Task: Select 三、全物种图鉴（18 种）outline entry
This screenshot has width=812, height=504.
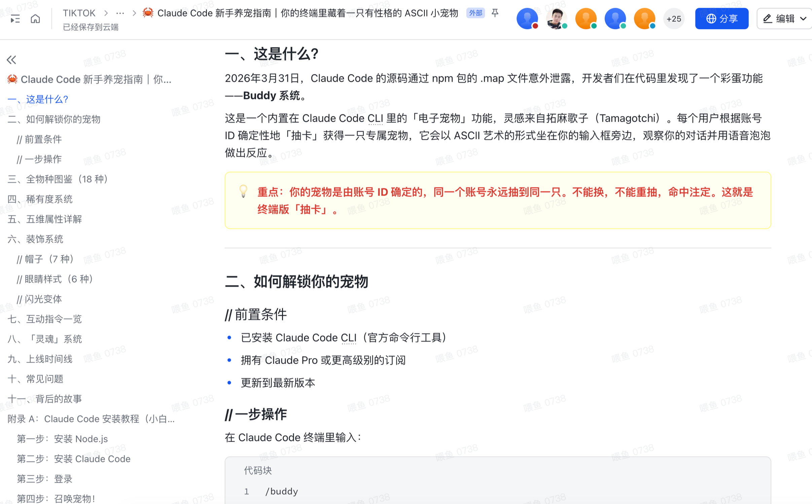Action: pos(58,179)
